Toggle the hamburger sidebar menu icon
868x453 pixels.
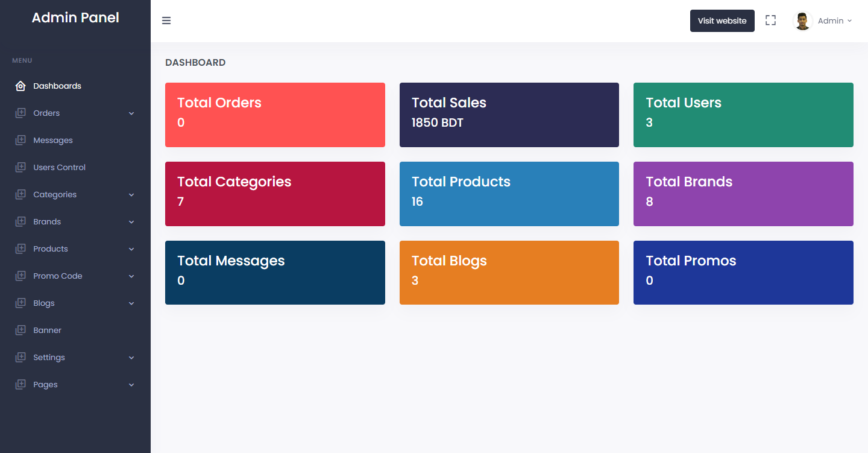point(166,21)
